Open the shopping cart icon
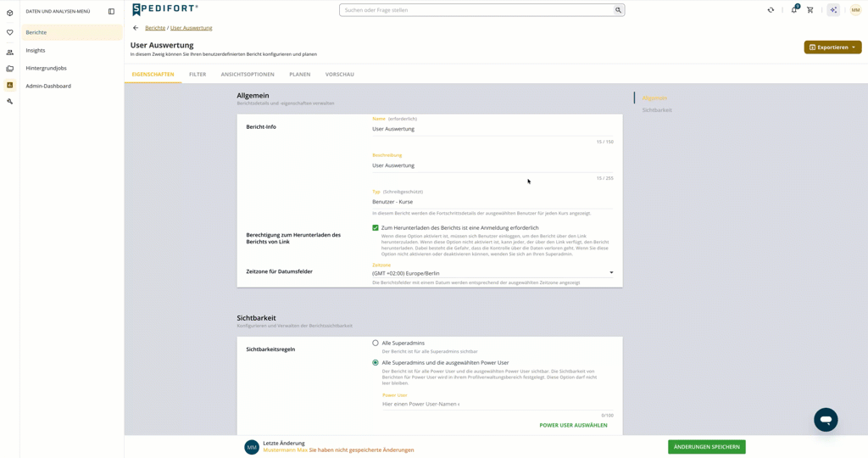The image size is (868, 458). pos(810,10)
